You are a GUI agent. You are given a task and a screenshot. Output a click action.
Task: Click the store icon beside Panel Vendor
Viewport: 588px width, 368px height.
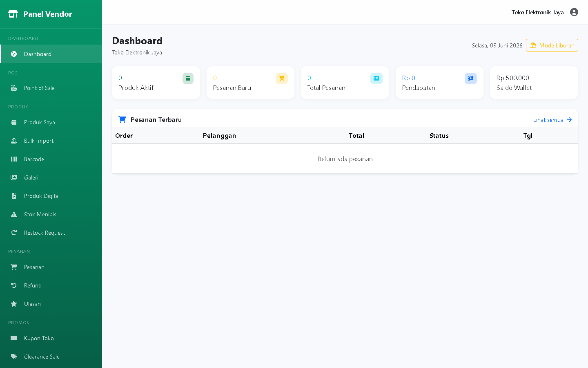pos(13,14)
